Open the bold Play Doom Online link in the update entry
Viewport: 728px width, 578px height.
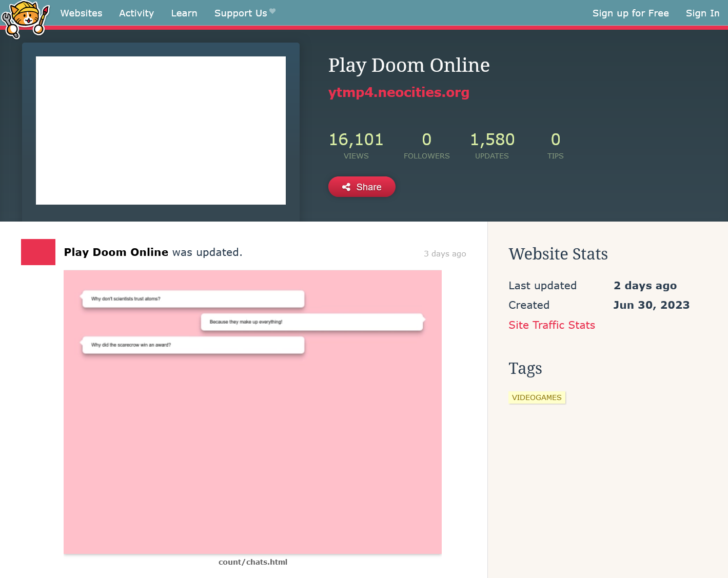116,252
